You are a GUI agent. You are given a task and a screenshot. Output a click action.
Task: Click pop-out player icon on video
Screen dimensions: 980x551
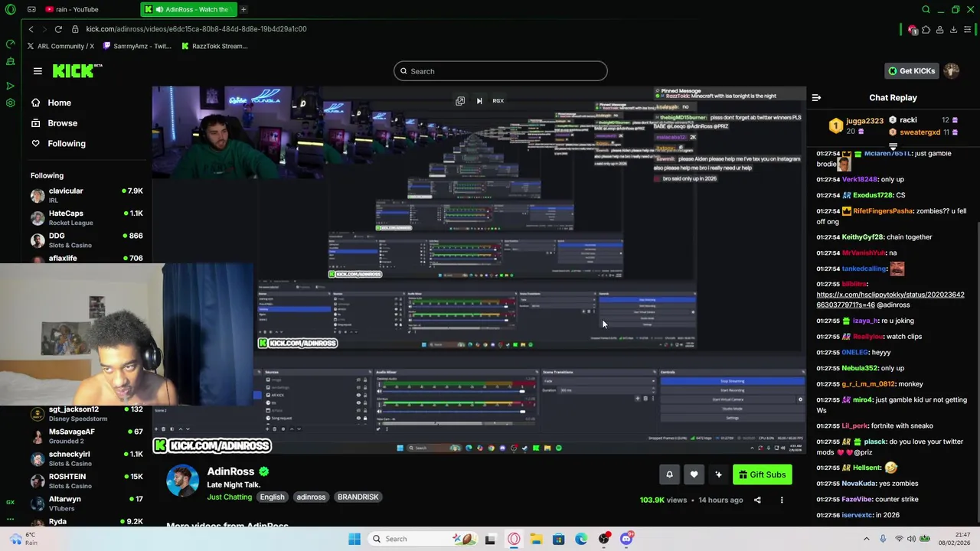click(460, 101)
